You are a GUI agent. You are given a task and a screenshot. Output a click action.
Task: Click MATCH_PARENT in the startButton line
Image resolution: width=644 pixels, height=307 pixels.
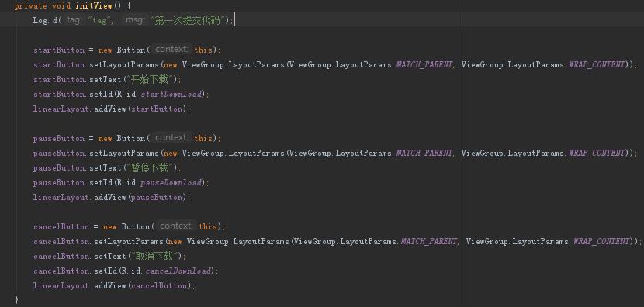[x=424, y=65]
